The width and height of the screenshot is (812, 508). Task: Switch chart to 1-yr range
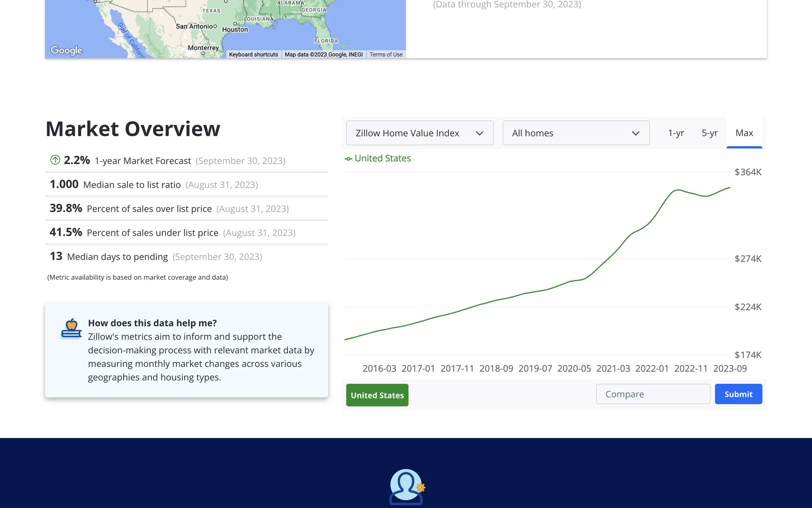[x=675, y=133]
